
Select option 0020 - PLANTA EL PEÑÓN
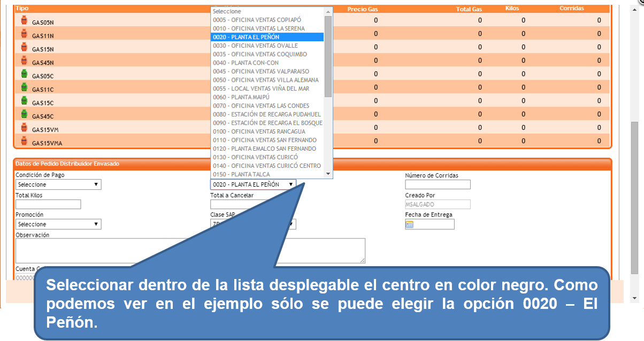click(267, 37)
